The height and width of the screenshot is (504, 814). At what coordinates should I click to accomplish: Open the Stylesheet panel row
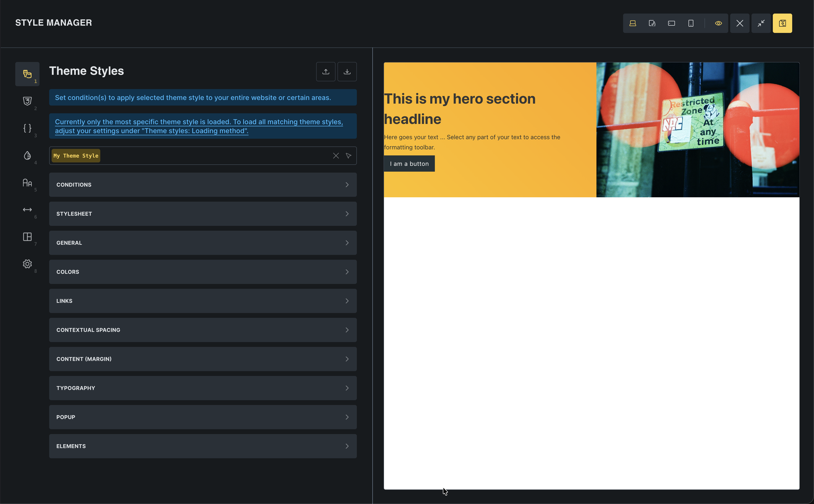click(203, 214)
